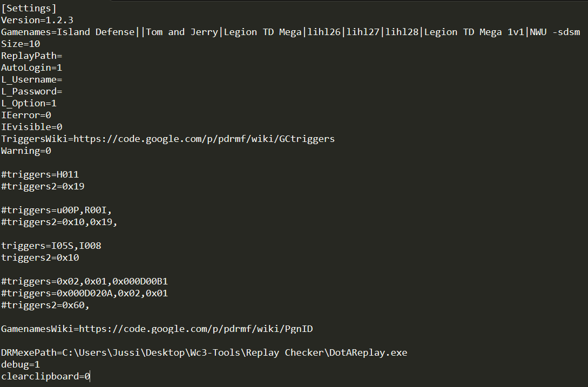Click the [Settings] section header

click(x=29, y=8)
